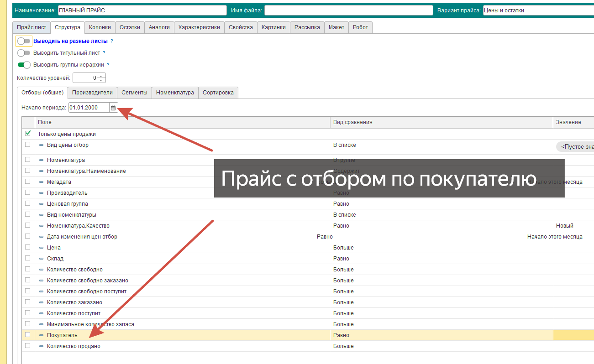
Task: Go to the Остатки tab
Action: [x=130, y=27]
